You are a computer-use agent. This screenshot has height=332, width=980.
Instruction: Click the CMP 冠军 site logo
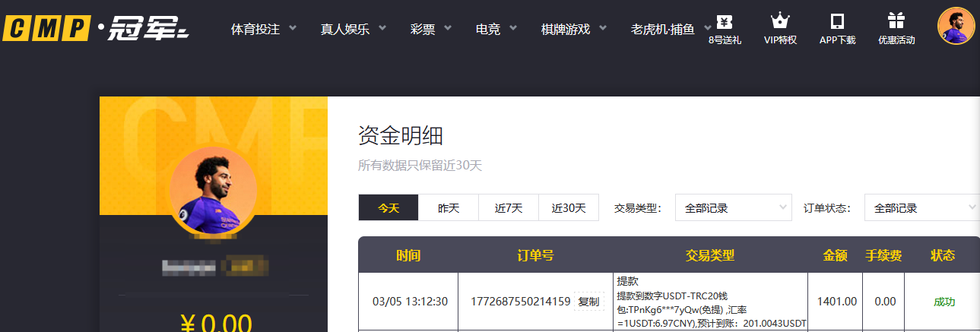point(96,29)
